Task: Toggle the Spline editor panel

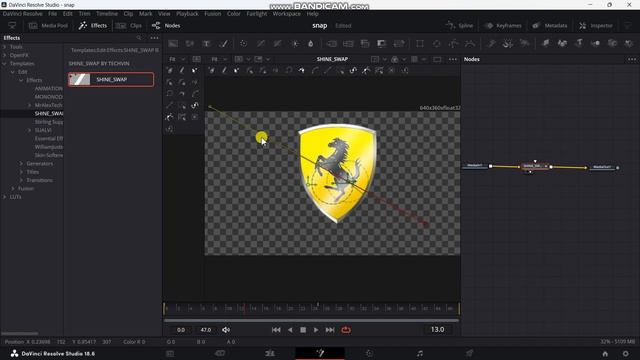Action: coord(460,25)
